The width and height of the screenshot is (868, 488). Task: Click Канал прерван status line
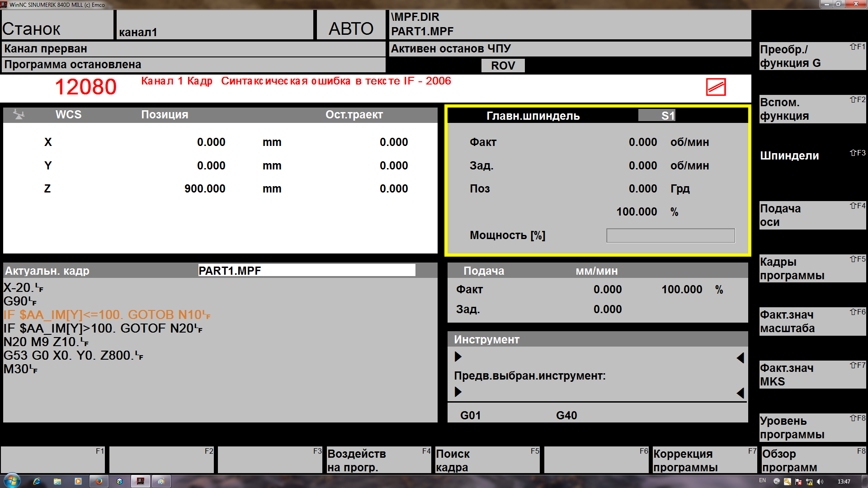194,49
